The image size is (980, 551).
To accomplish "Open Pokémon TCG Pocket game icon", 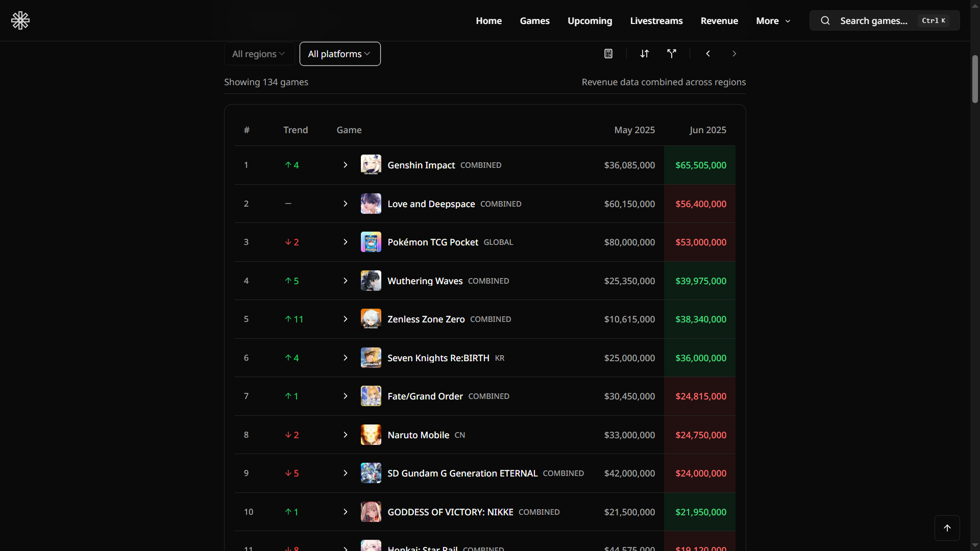I will tap(371, 242).
